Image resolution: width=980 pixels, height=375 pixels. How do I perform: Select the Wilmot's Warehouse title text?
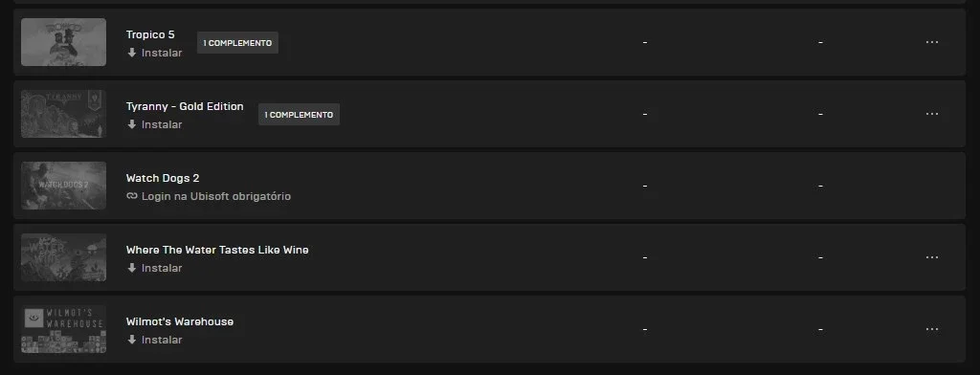pyautogui.click(x=180, y=321)
